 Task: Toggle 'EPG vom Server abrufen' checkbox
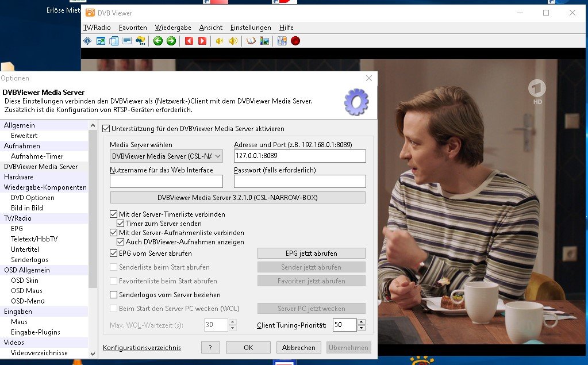point(114,253)
